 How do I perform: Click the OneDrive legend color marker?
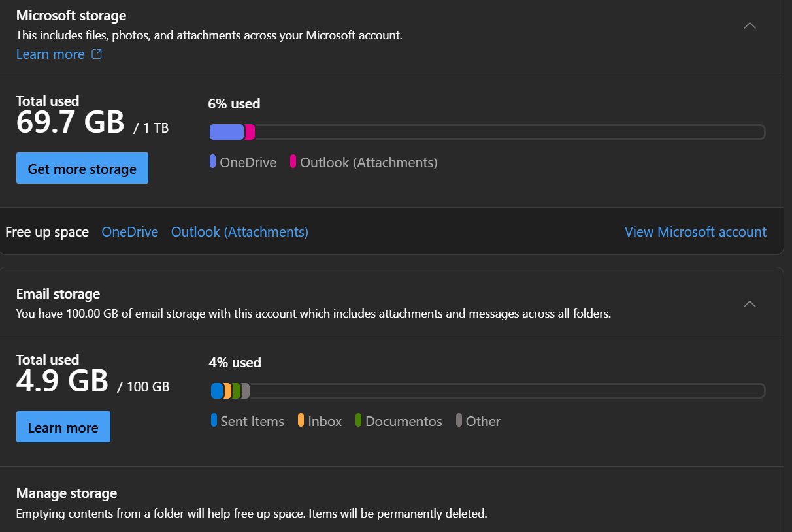(213, 161)
